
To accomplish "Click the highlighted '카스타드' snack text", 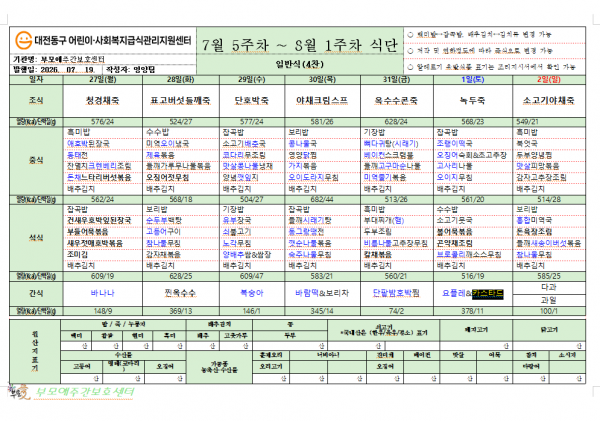I will pos(488,294).
